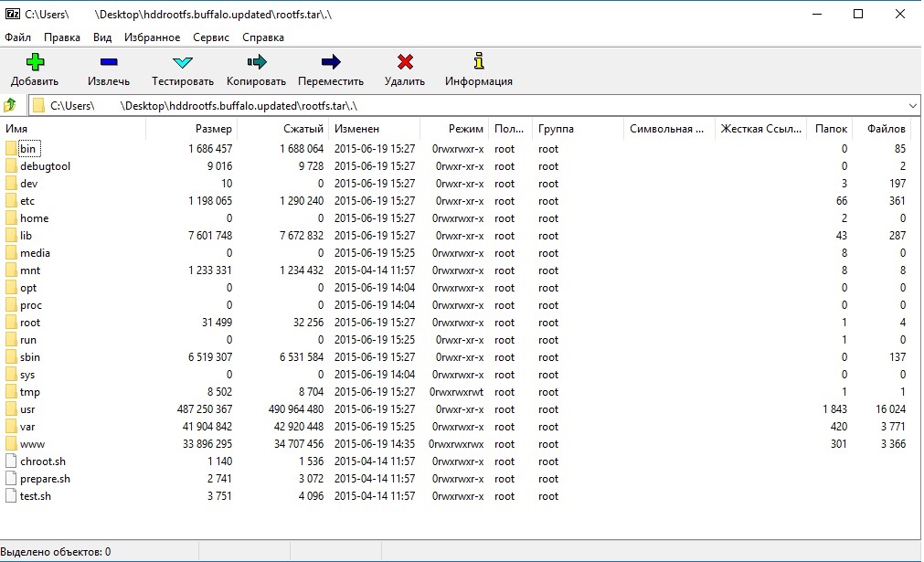The height and width of the screenshot is (562, 924).
Task: Select the bin folder icon
Action: click(x=11, y=148)
